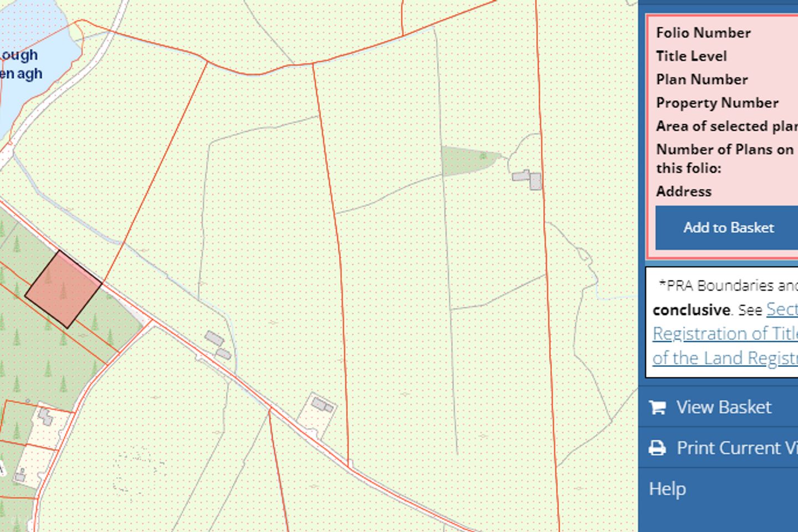
Task: Open the View Basket menu item
Action: [723, 407]
